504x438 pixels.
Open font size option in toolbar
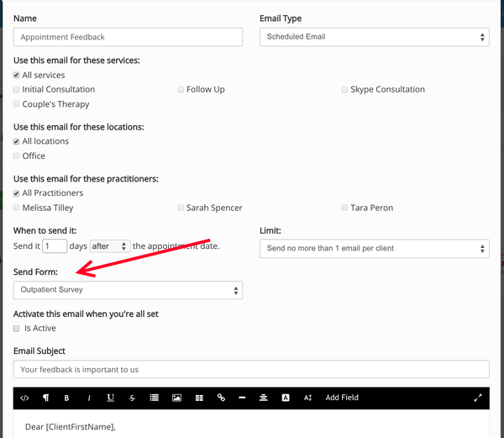(x=308, y=398)
